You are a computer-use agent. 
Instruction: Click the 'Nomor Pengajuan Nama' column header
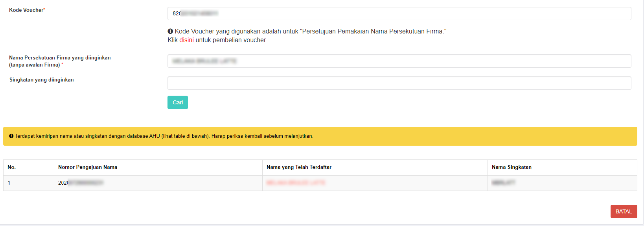tap(88, 167)
